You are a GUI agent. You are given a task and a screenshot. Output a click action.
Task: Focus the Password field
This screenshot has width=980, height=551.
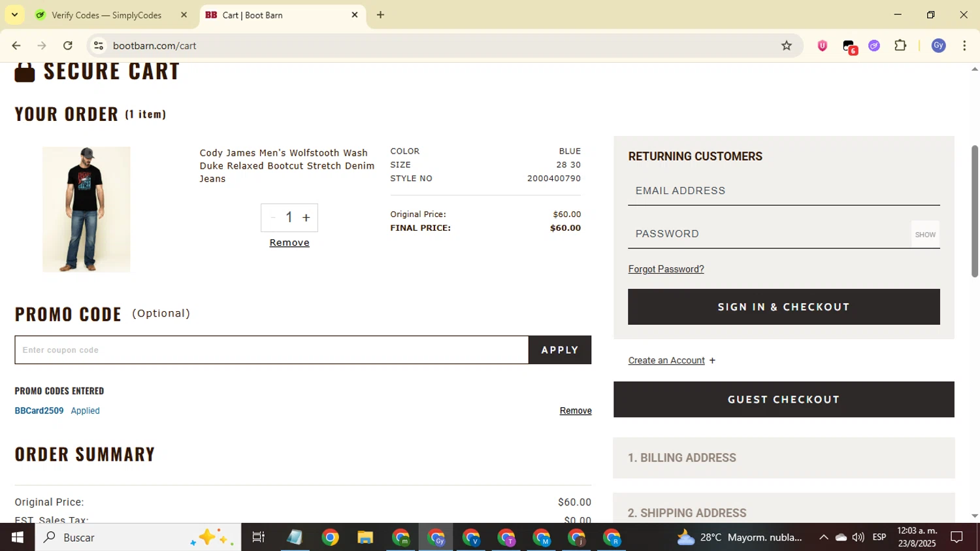770,234
